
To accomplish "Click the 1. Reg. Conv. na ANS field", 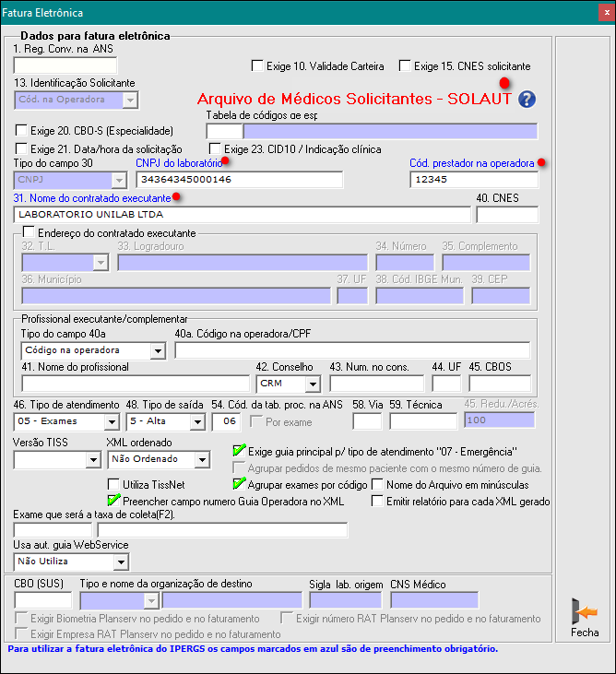I will pos(65,65).
